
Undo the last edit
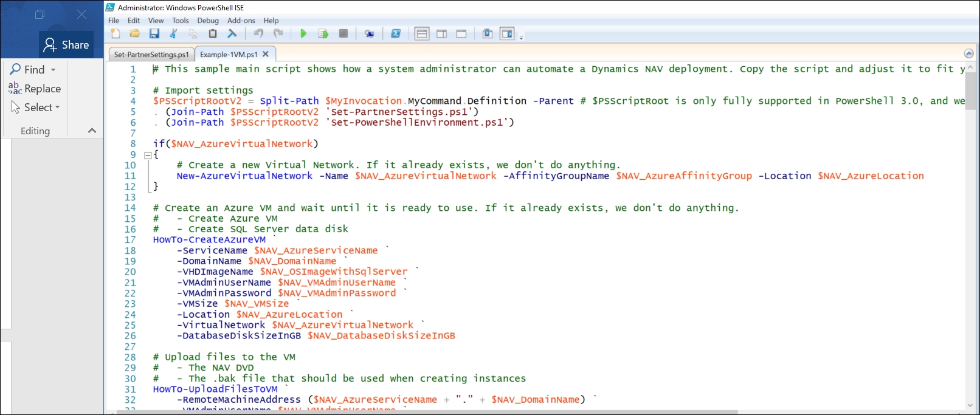(x=258, y=33)
